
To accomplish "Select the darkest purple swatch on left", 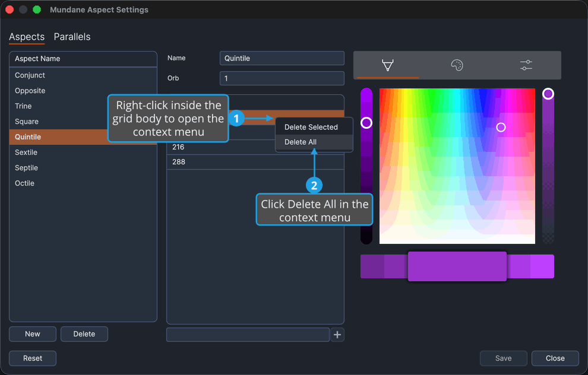I will click(x=372, y=266).
